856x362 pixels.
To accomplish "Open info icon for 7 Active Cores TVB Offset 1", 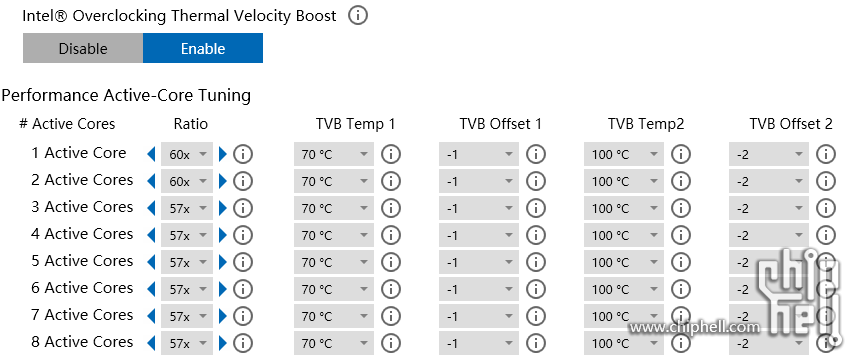I will pyautogui.click(x=536, y=316).
